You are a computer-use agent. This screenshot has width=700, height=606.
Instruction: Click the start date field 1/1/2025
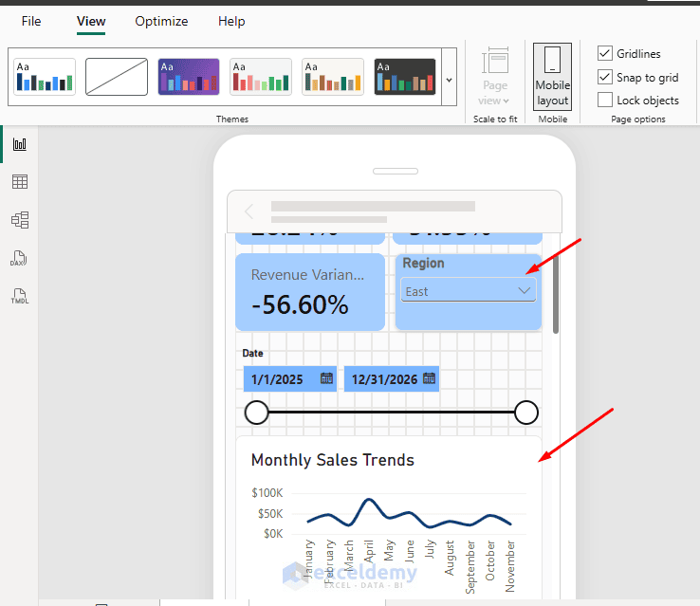289,378
